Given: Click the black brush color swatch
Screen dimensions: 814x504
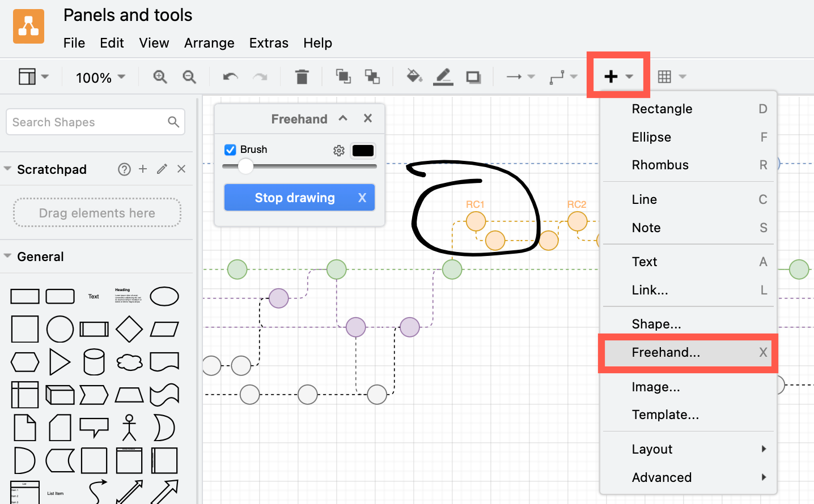Looking at the screenshot, I should click(x=363, y=151).
